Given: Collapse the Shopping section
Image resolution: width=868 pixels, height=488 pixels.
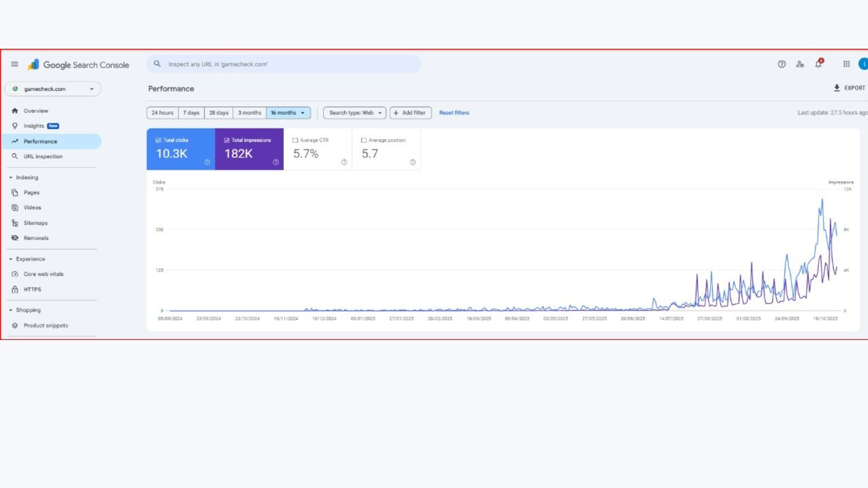Looking at the screenshot, I should pos(11,310).
